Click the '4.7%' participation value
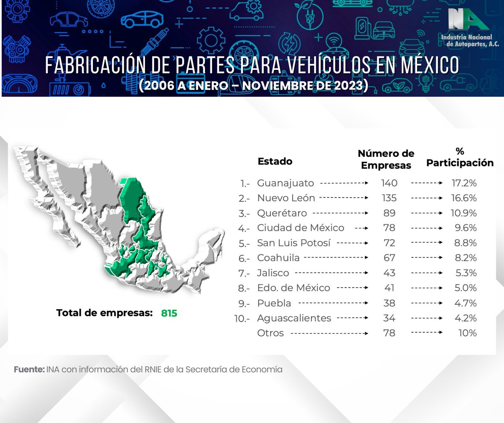 466,303
